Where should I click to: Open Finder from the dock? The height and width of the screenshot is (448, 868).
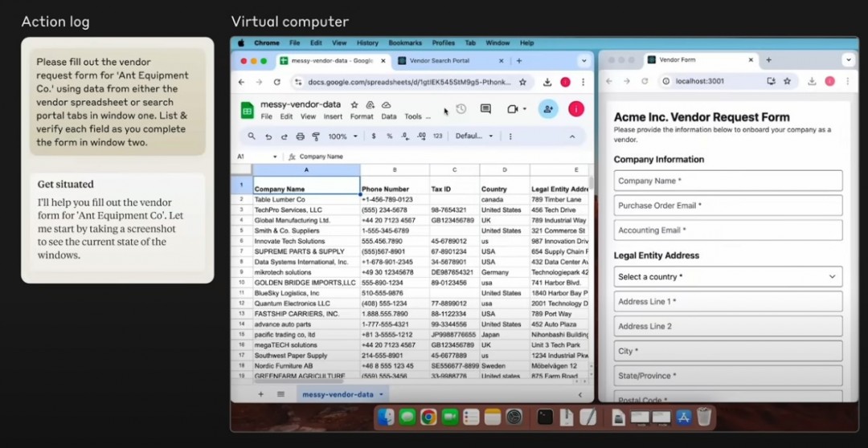pos(387,417)
